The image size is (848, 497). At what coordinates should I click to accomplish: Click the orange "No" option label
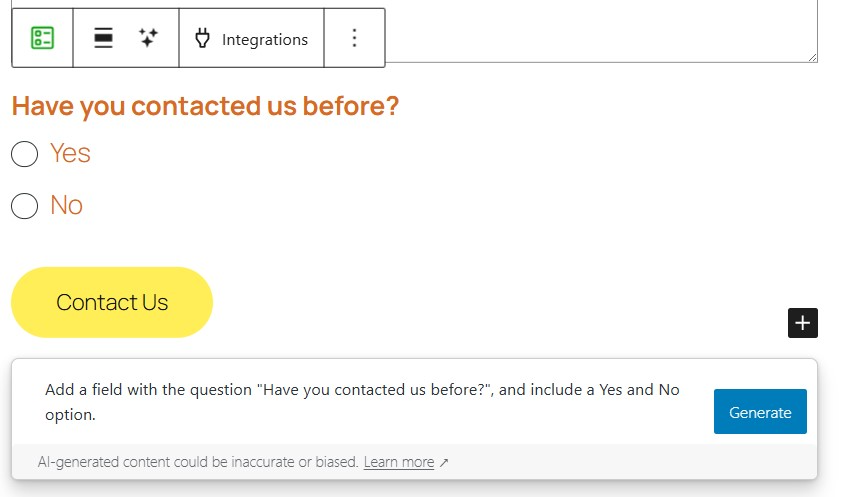[x=66, y=205]
